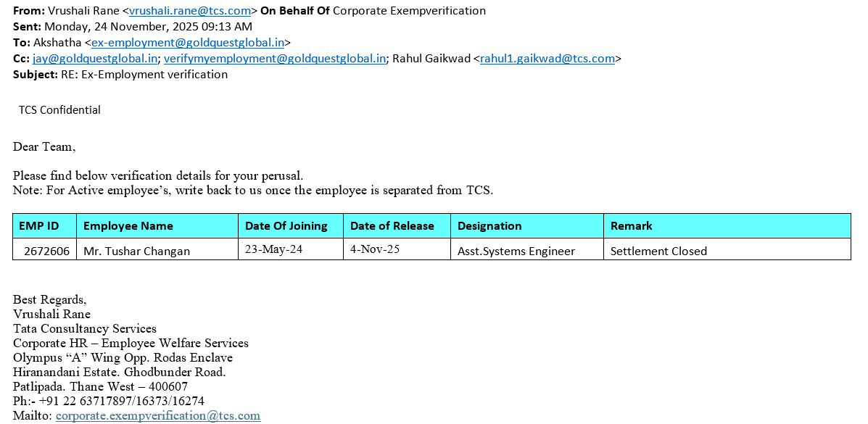Image resolution: width=868 pixels, height=424 pixels.
Task: Open the corporate.exempverification@tcs.com Mailto link
Action: [x=158, y=416]
